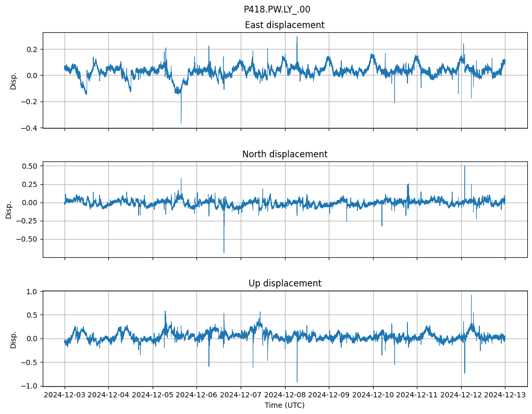Image resolution: width=532 pixels, height=414 pixels.
Task: Click the 2024-12-13 date tick label
Action: (505, 395)
